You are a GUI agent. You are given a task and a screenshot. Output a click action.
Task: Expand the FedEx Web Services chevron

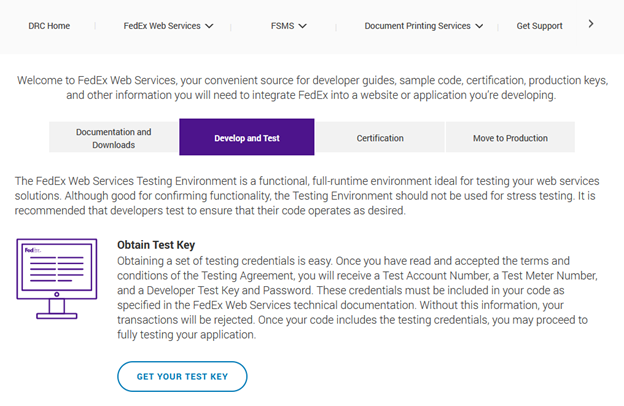pos(209,26)
